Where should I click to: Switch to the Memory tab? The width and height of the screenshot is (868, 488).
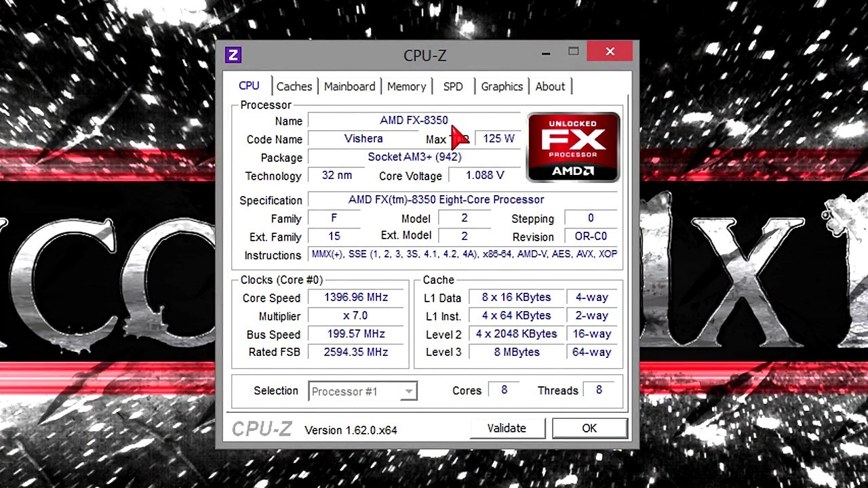pos(406,87)
